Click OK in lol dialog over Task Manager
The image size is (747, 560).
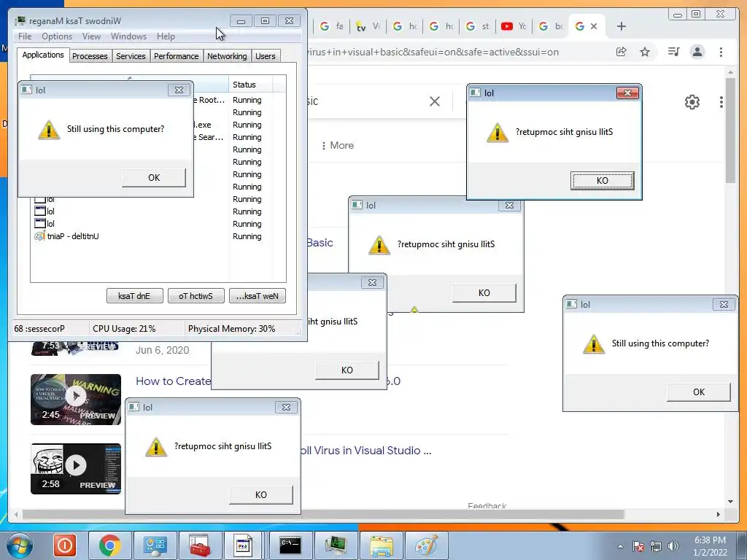154,178
